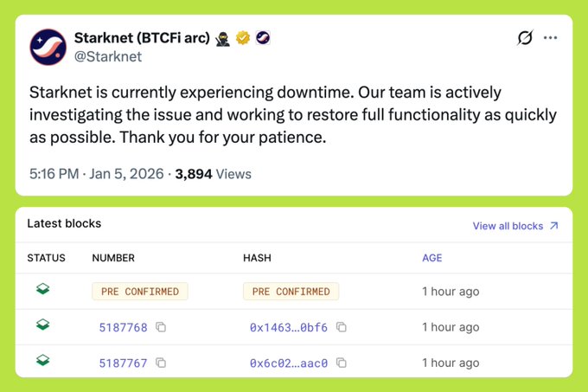Viewport: 588px width, 392px height.
Task: Copy block number 5187768
Action: click(161, 327)
